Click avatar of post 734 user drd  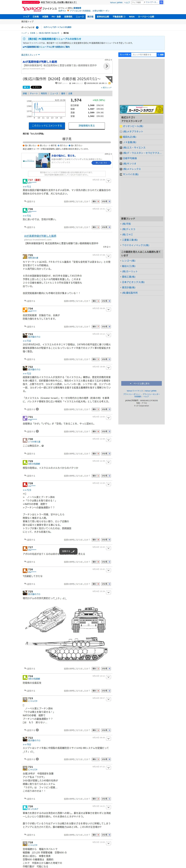coord(25,310)
